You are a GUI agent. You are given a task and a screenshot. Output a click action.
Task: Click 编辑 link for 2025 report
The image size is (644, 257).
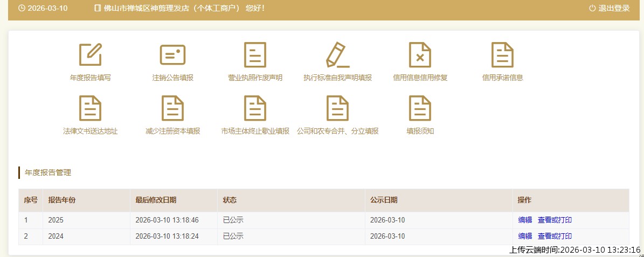pos(525,220)
